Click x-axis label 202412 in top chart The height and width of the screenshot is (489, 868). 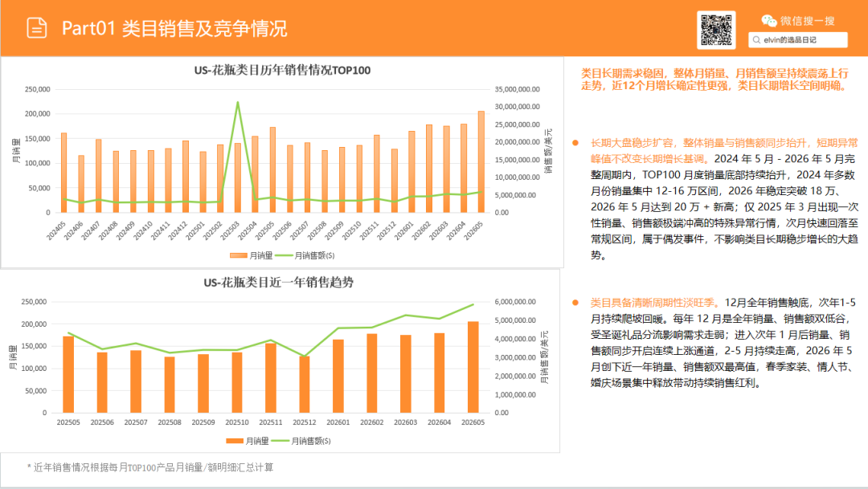[x=178, y=230]
